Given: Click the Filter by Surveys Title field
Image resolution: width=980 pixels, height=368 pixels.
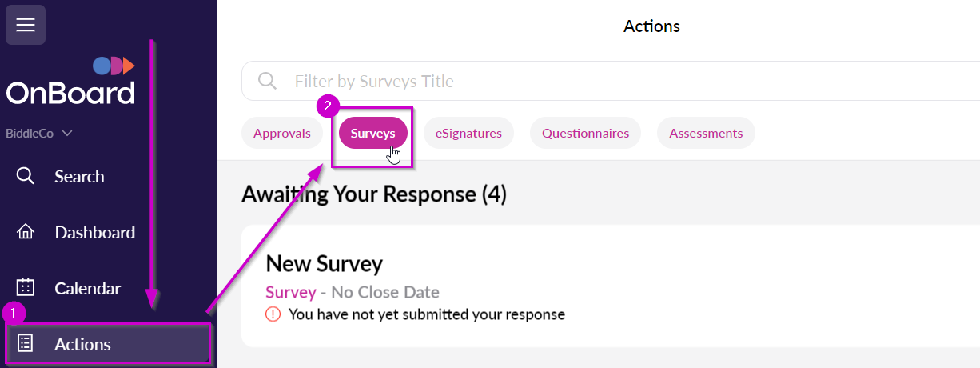Looking at the screenshot, I should click(x=611, y=81).
